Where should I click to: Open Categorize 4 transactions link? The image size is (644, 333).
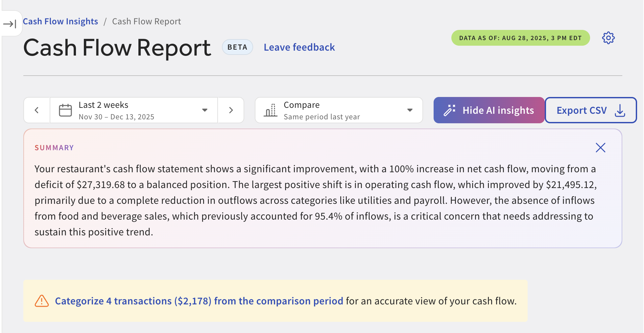(199, 301)
